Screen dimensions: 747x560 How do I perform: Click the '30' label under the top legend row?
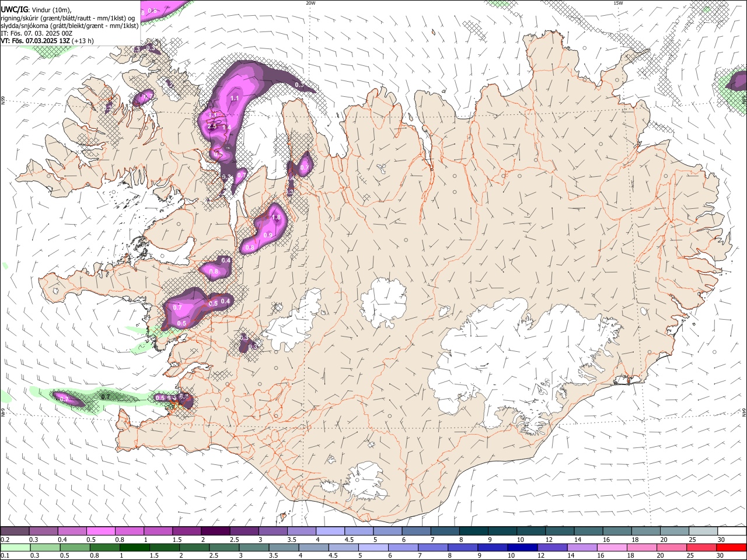click(x=721, y=540)
